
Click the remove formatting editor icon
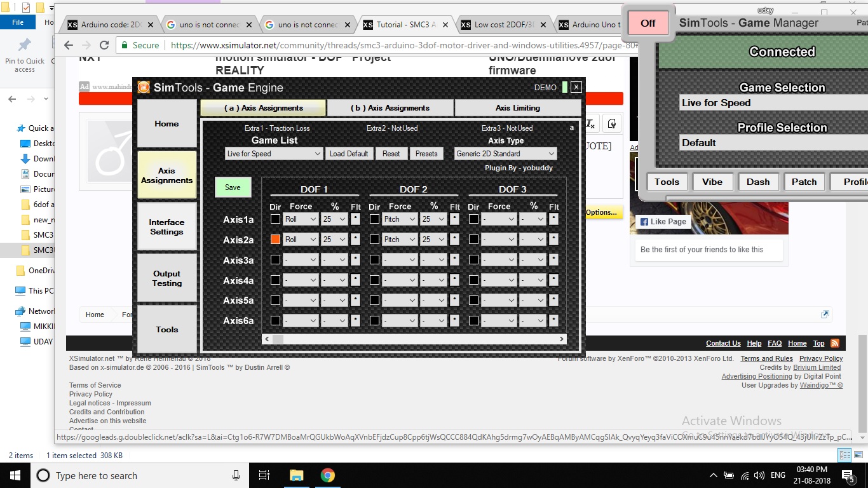pos(591,123)
